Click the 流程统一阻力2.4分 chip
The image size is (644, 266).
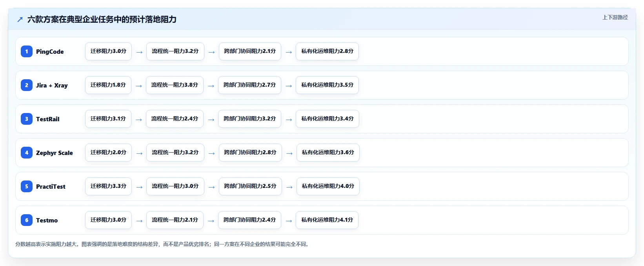[x=175, y=119]
